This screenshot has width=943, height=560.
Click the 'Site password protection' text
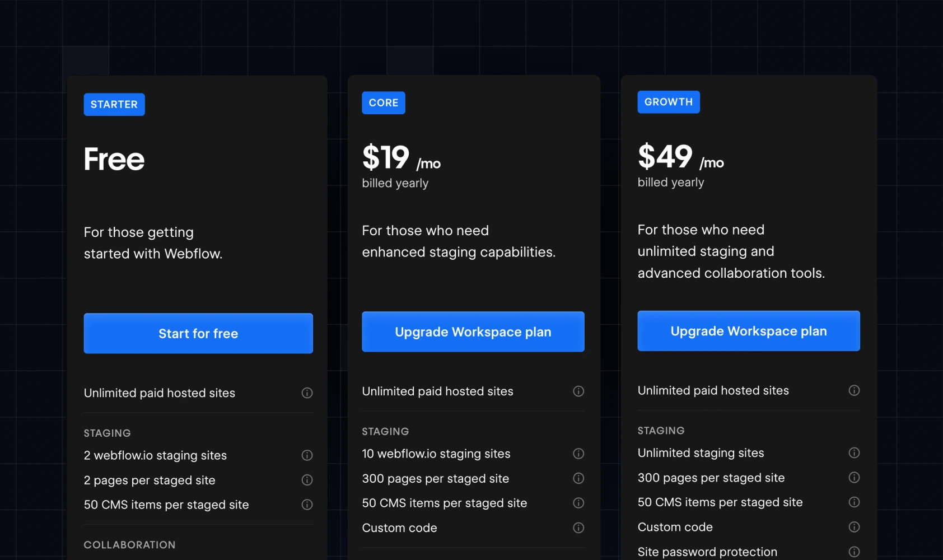tap(707, 552)
